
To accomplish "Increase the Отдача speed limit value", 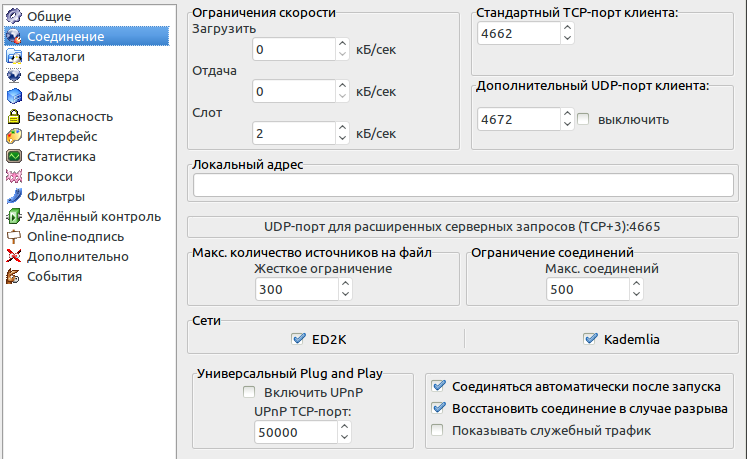I will point(342,86).
